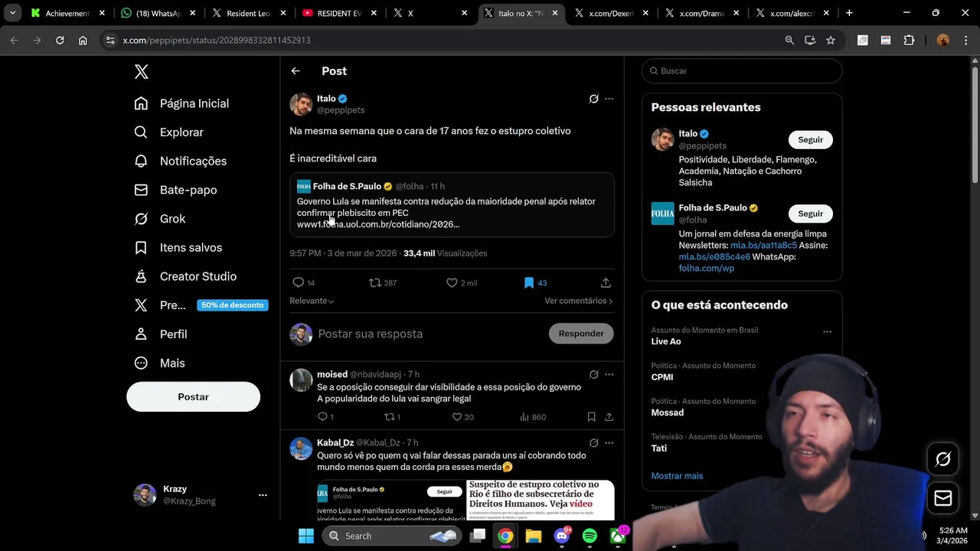Repost Italo's post with 287 reposts
Image resolution: width=980 pixels, height=551 pixels.
point(383,282)
